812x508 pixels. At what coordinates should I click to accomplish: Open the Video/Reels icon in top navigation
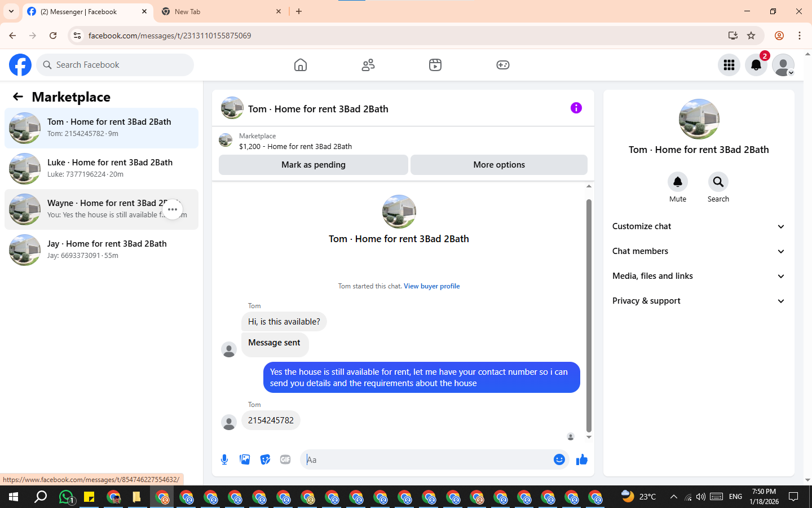point(435,65)
